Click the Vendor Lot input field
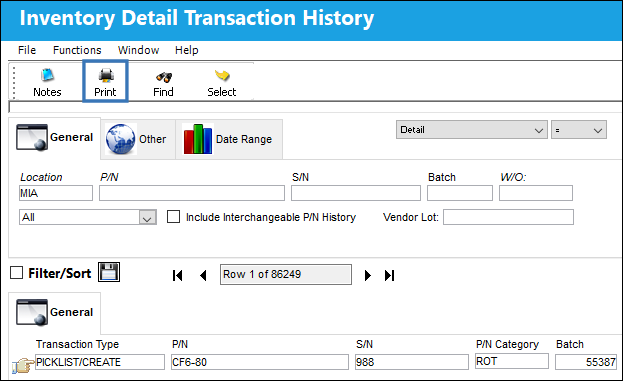Screen dimensions: 623x381 tap(508, 217)
